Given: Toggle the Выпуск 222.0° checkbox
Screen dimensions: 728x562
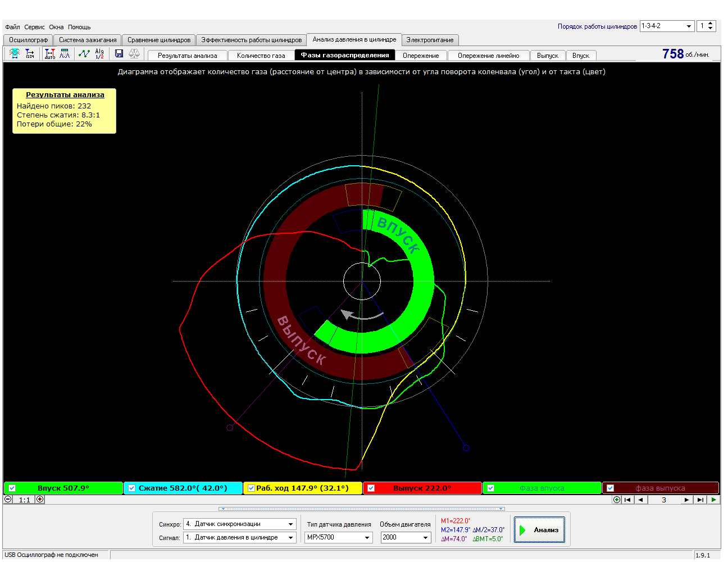Looking at the screenshot, I should (371, 488).
